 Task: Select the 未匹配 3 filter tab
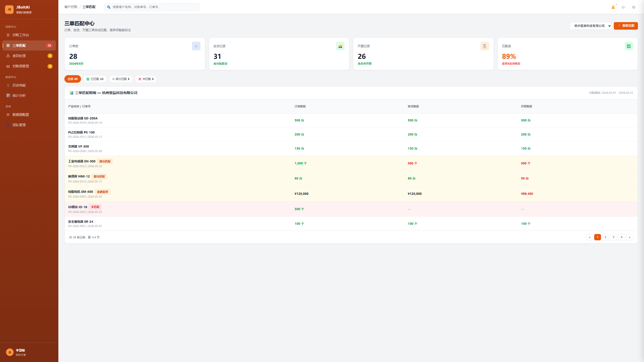tap(146, 79)
